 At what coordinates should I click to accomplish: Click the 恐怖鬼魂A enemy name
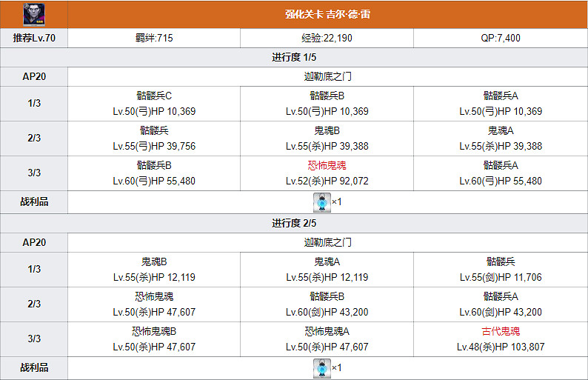click(x=327, y=331)
